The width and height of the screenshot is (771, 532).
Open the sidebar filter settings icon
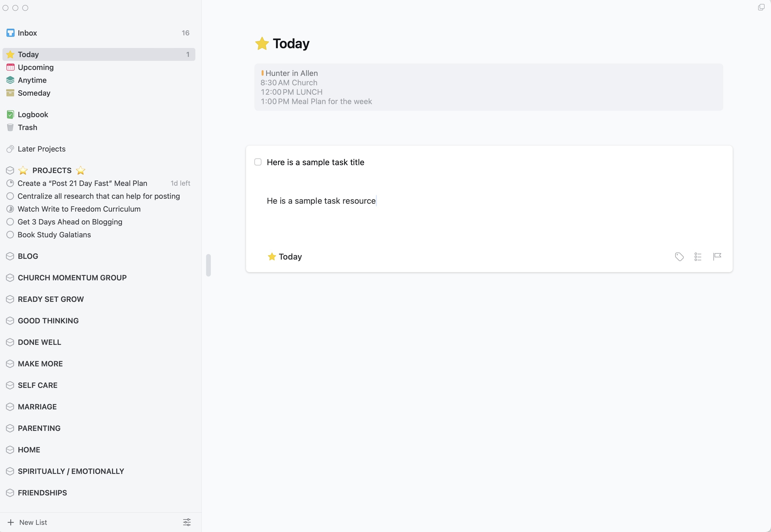click(187, 522)
